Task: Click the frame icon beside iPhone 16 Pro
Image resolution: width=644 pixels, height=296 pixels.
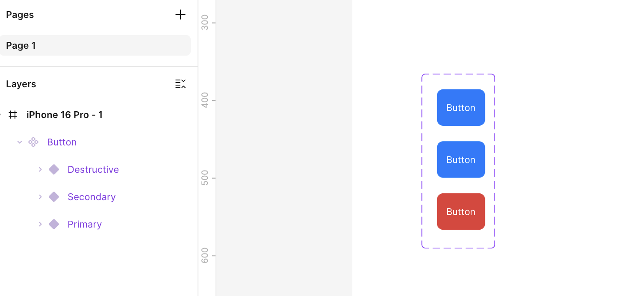Action: coord(13,115)
